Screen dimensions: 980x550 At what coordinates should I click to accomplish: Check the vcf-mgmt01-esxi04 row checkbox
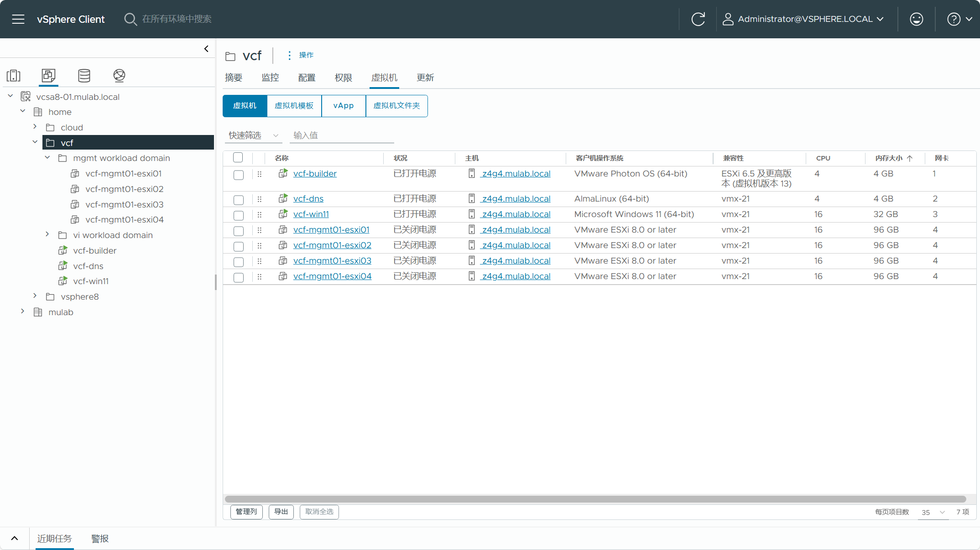point(239,277)
